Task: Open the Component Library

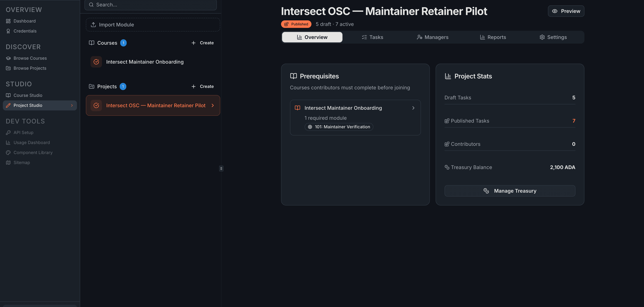Action: click(x=33, y=152)
